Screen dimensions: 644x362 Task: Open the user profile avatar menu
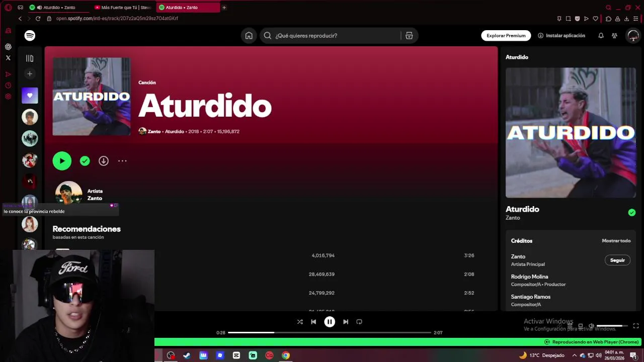(633, 36)
